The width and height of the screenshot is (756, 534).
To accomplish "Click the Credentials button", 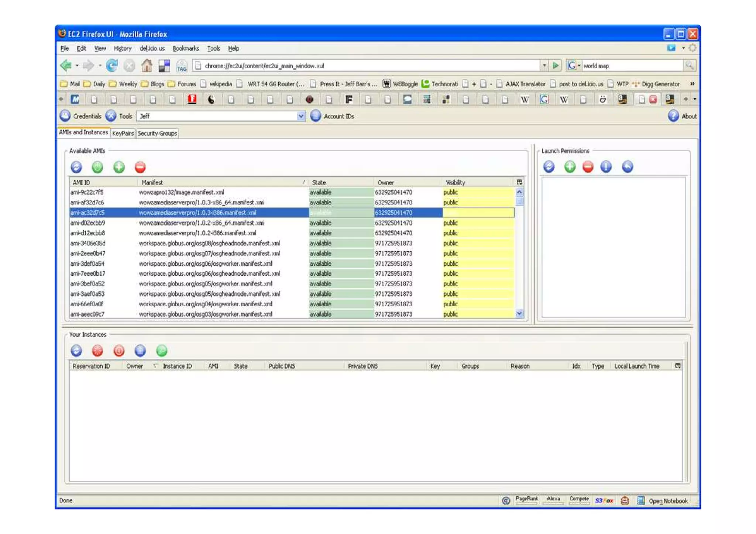I will [80, 116].
